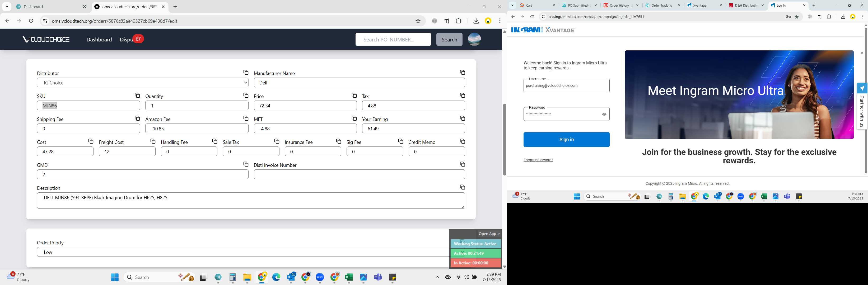Click the copy icon beside SKU
868x285 pixels.
[137, 95]
